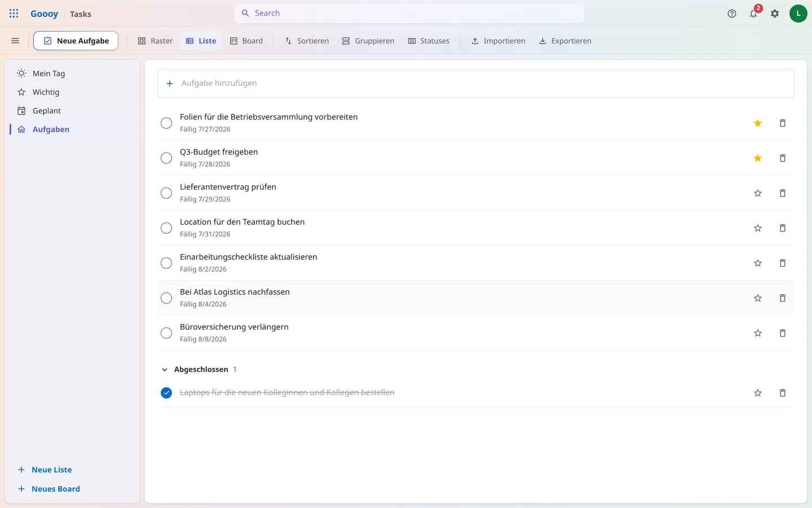Switch to Raster view
Image resolution: width=812 pixels, height=508 pixels.
155,41
